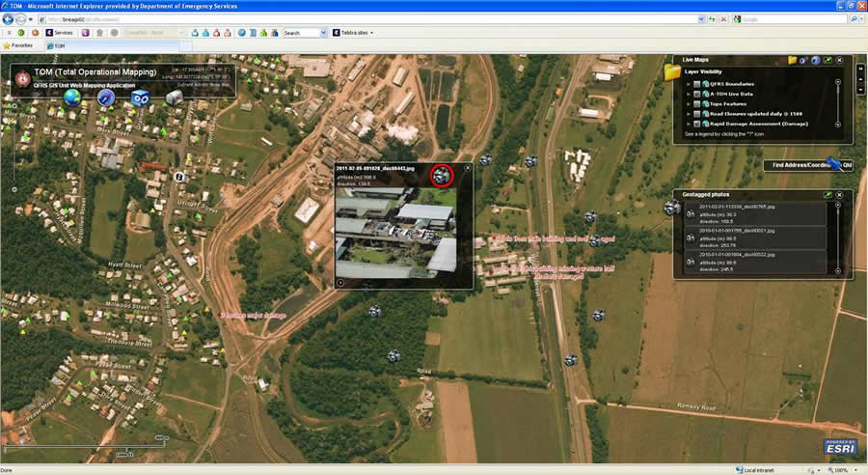Click the blue gear icon in Live Maps header
868x475 pixels.
coord(803,60)
